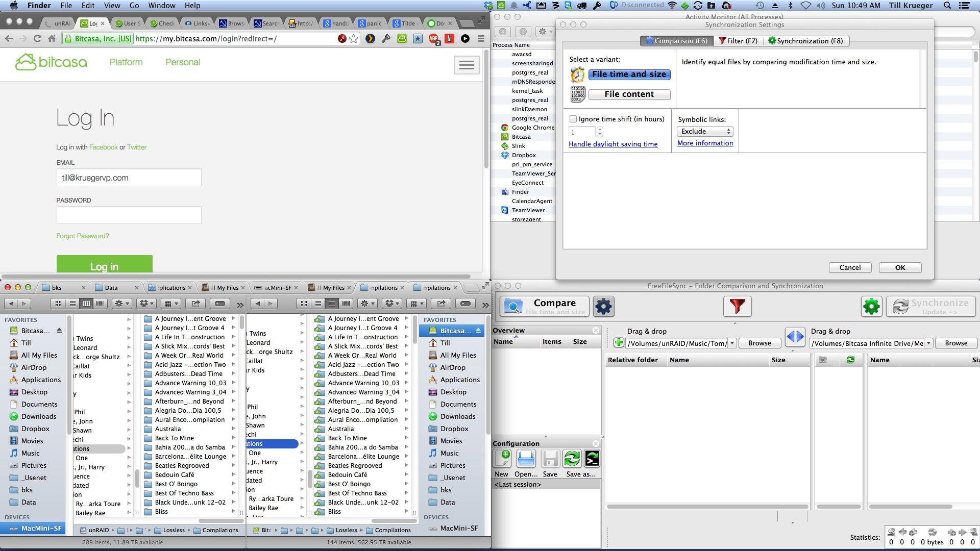The height and width of the screenshot is (551, 980).
Task: Click Save as green arrows icon
Action: click(x=572, y=459)
